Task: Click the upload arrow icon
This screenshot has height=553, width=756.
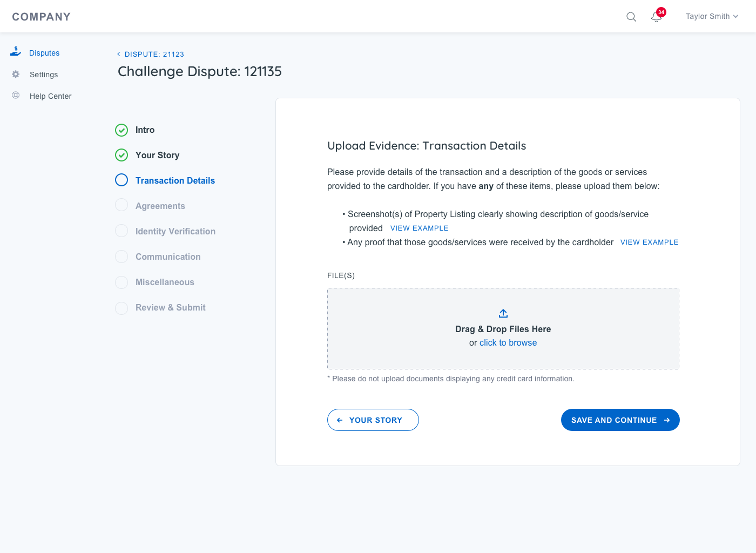Action: click(x=503, y=313)
